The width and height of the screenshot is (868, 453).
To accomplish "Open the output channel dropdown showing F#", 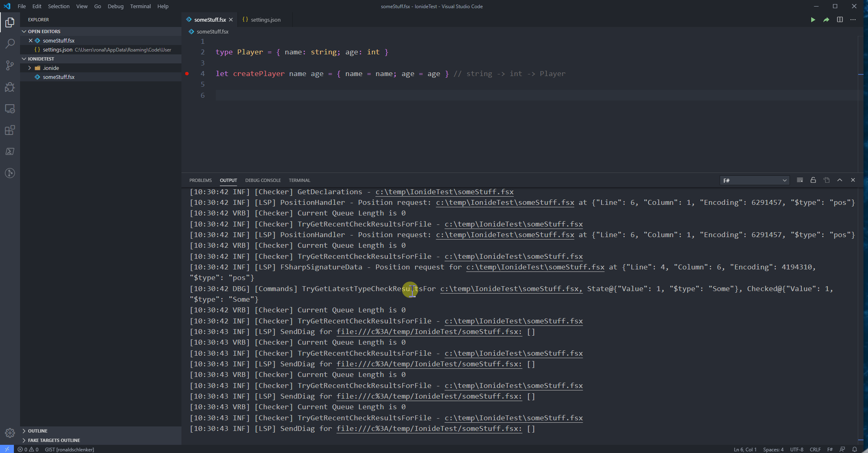I will click(754, 180).
